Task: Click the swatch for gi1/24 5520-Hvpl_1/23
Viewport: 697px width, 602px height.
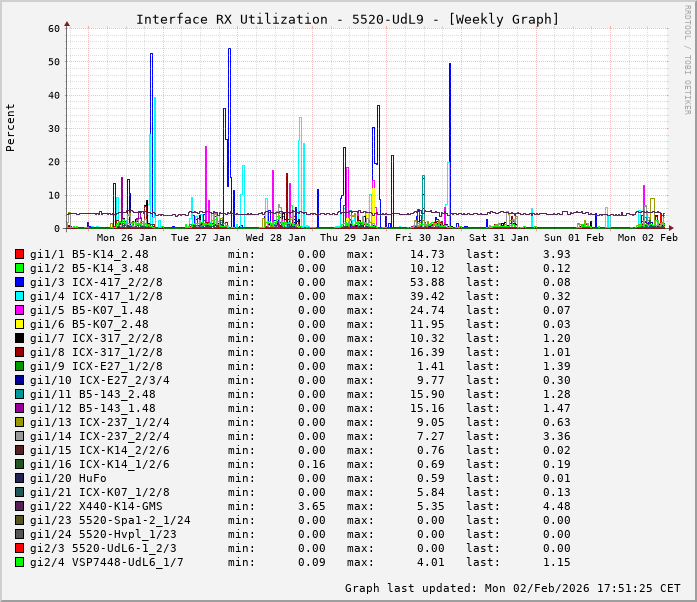Action: point(19,534)
